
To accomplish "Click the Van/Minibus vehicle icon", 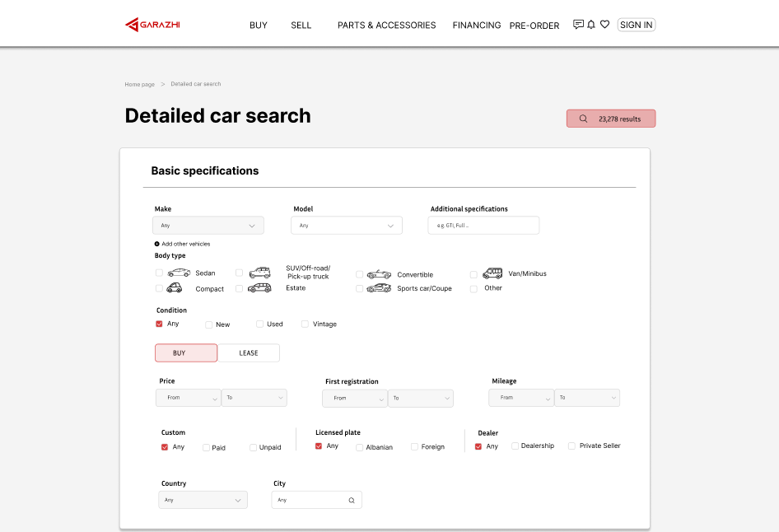I will pyautogui.click(x=492, y=273).
